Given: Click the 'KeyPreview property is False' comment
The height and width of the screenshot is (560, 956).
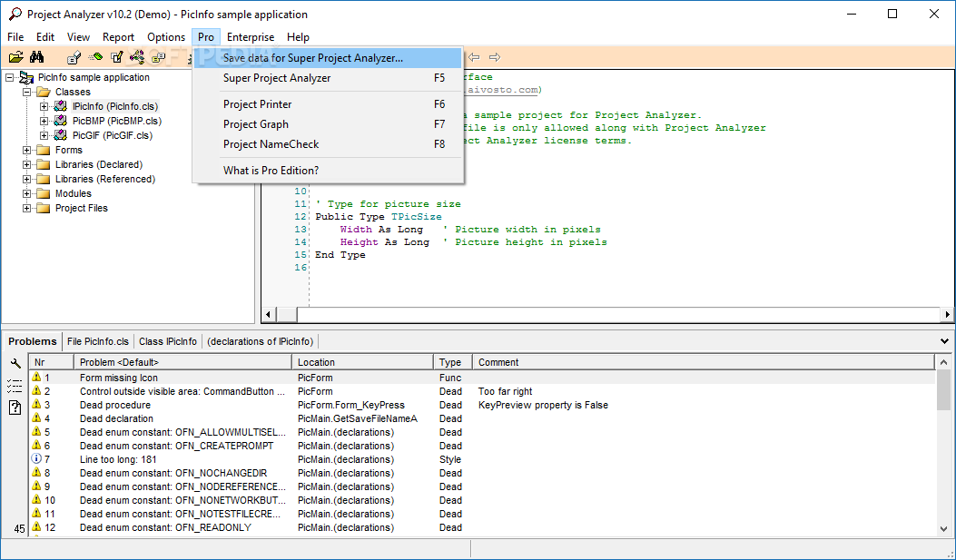Looking at the screenshot, I should coord(543,405).
